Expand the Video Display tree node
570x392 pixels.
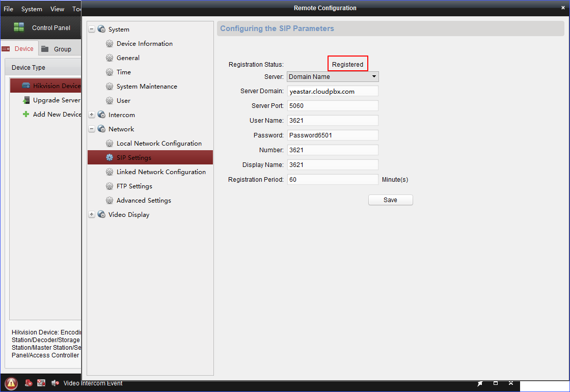point(92,215)
